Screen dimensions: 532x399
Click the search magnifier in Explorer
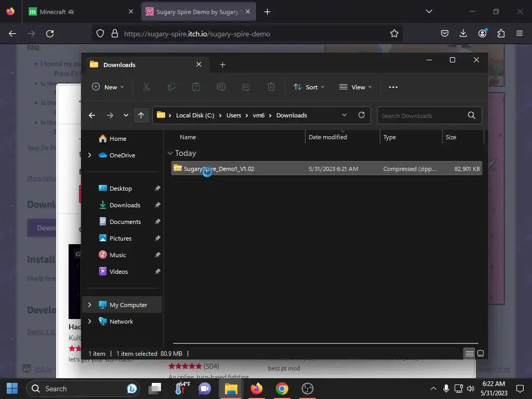tap(472, 115)
